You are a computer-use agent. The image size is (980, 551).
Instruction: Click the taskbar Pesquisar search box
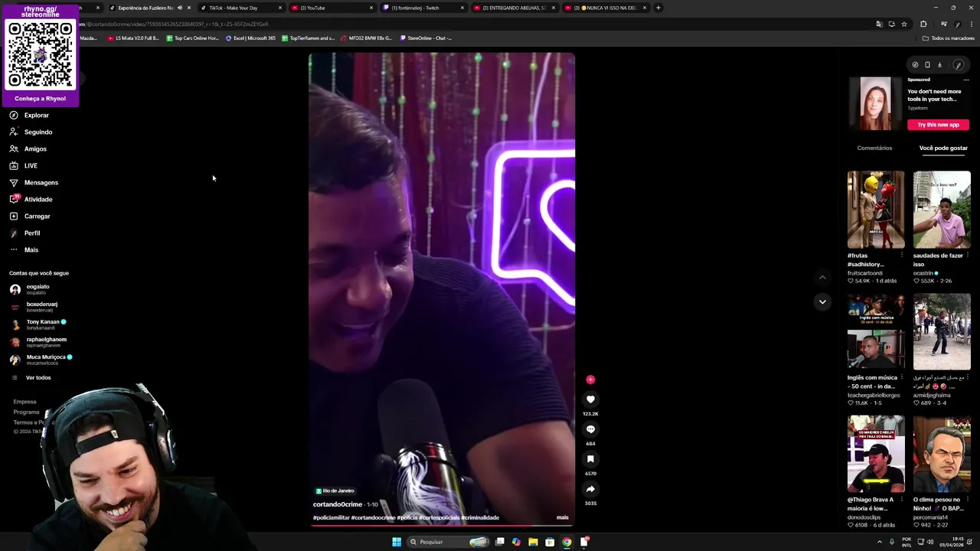pyautogui.click(x=448, y=542)
